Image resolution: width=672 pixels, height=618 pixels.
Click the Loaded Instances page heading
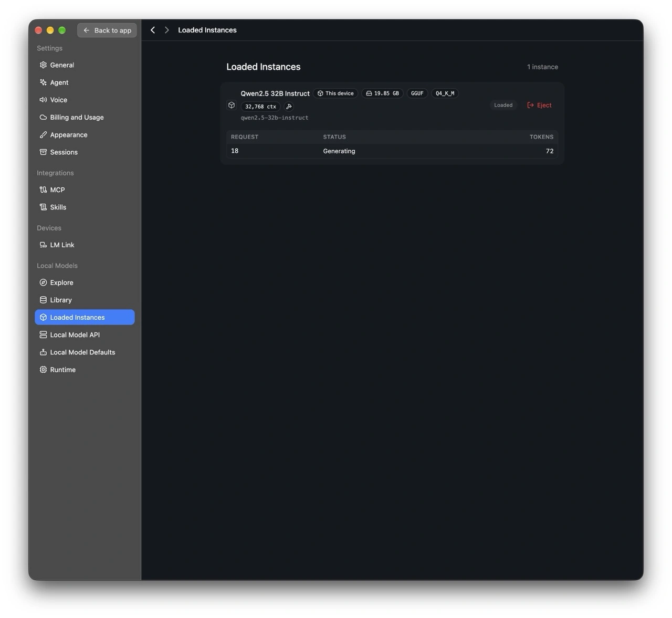(x=264, y=67)
